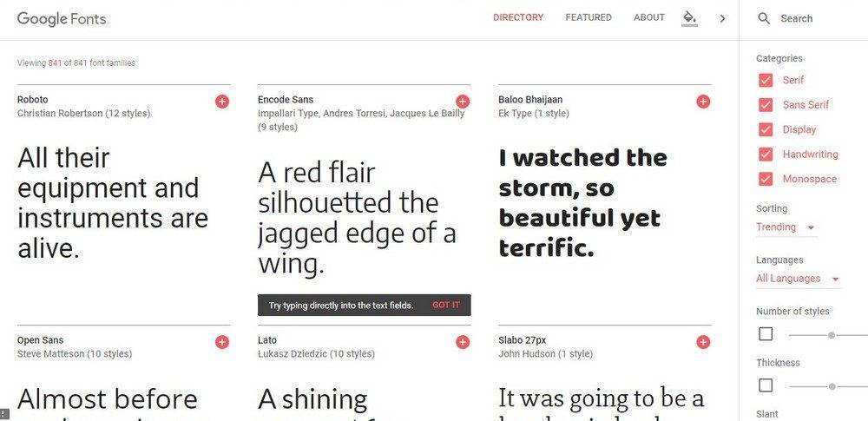This screenshot has height=421, width=868.
Task: Click the Handwriting category label
Action: pos(811,155)
